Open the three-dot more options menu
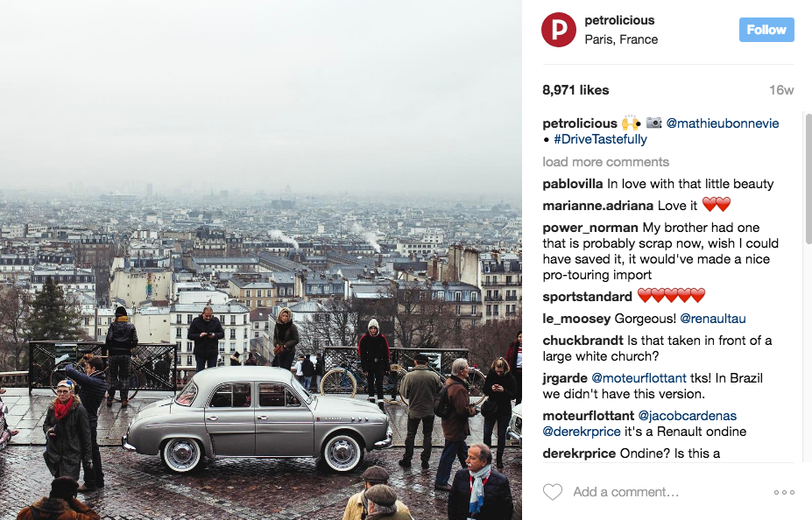 coord(784,492)
